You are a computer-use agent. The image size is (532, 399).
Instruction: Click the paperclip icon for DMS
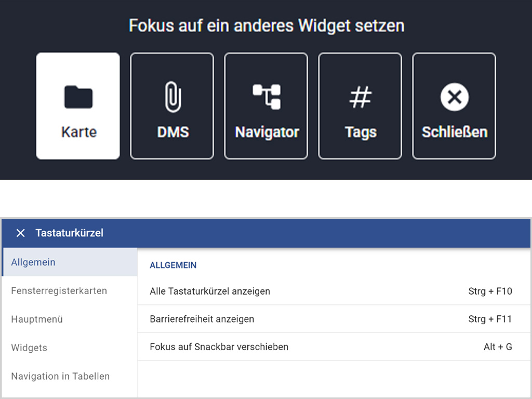[x=172, y=98]
